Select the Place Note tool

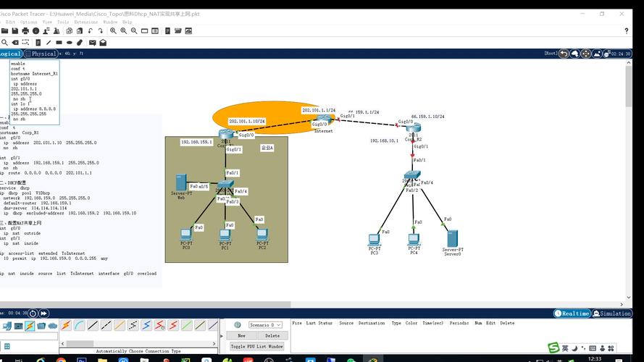[x=38, y=42]
